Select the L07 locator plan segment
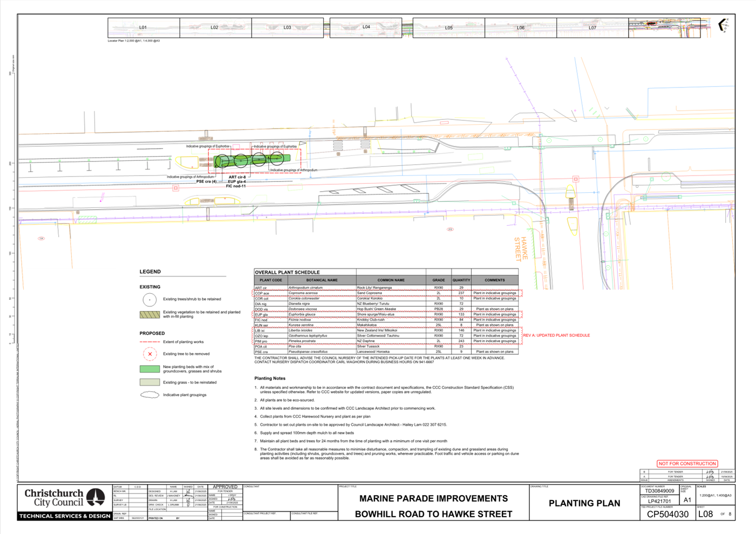The height and width of the screenshot is (534, 756). [592, 28]
